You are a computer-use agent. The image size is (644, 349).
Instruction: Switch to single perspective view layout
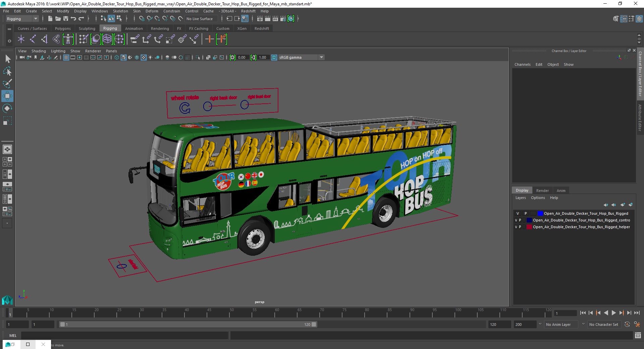[7, 149]
